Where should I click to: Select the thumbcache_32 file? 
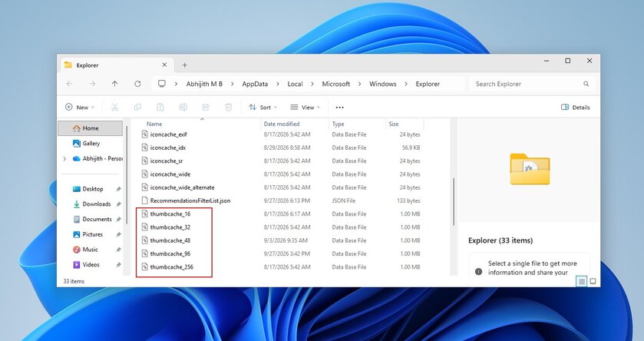click(x=170, y=227)
